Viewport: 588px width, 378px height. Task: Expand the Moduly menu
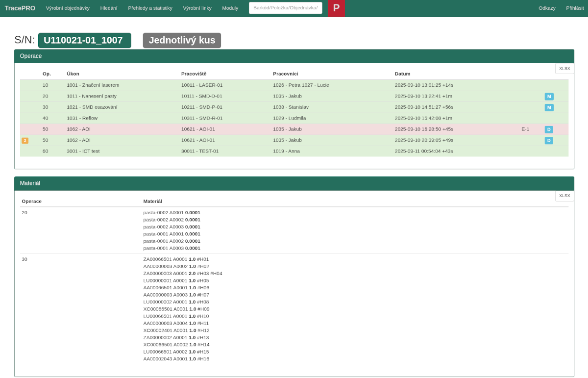(230, 8)
